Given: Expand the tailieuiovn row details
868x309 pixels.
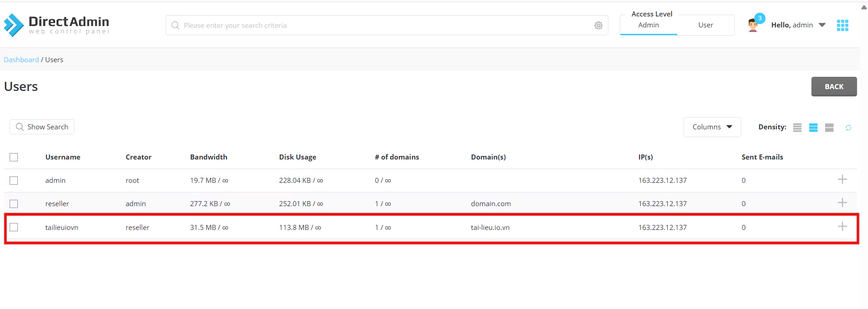Looking at the screenshot, I should tap(842, 227).
